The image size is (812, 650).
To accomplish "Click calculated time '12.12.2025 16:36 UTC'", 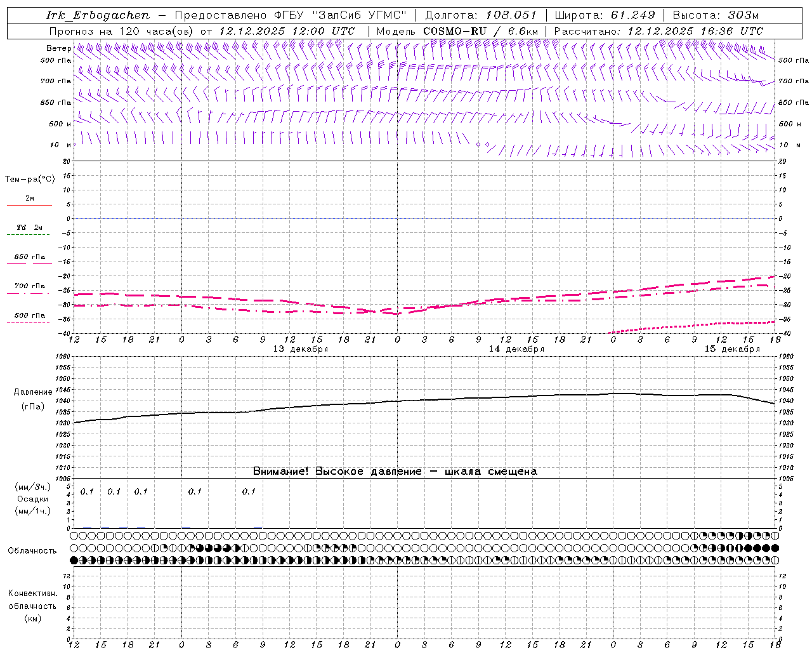I will [x=695, y=31].
